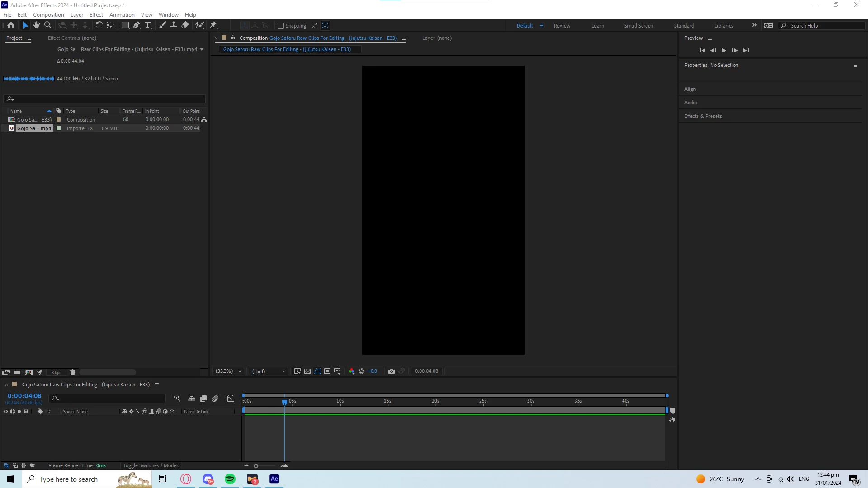
Task: Click the timeline zoom slider handle
Action: tap(256, 466)
